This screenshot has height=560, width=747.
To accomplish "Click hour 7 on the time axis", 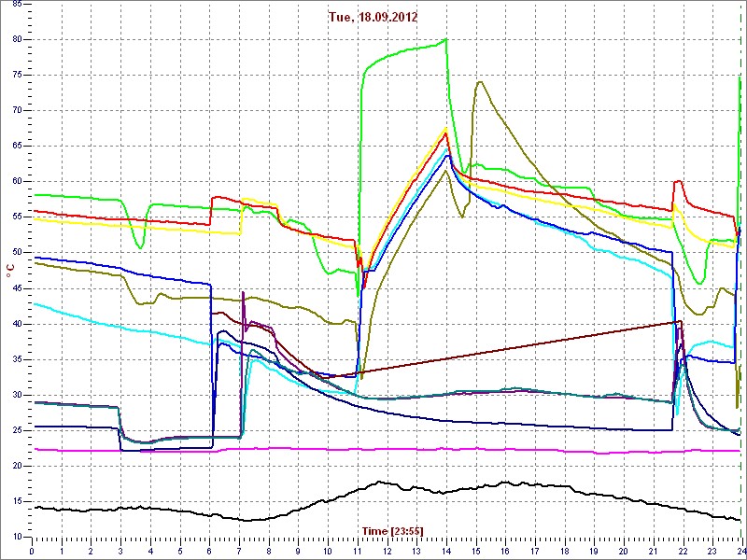I will point(239,551).
